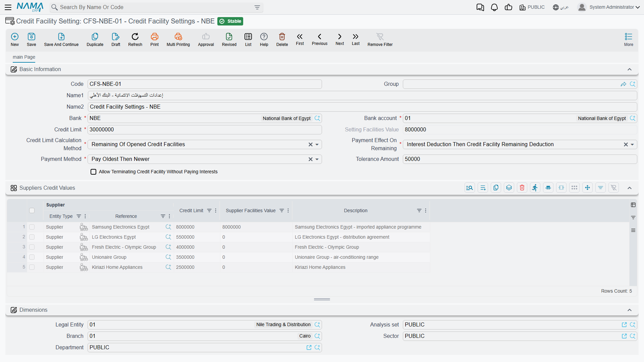Select the Unionaire Group row checkbox
Image resolution: width=644 pixels, height=362 pixels.
(x=32, y=257)
